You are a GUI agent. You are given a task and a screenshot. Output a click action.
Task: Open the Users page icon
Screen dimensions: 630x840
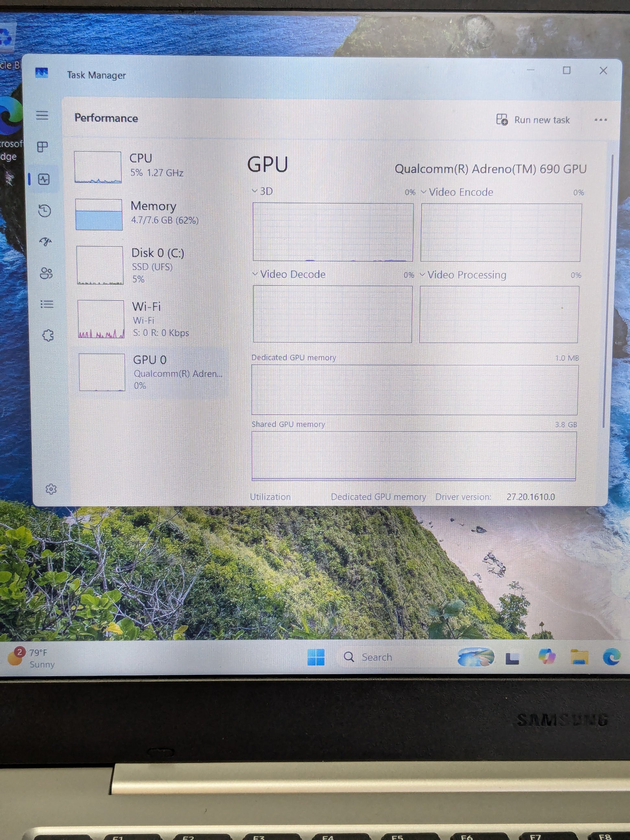(x=46, y=273)
